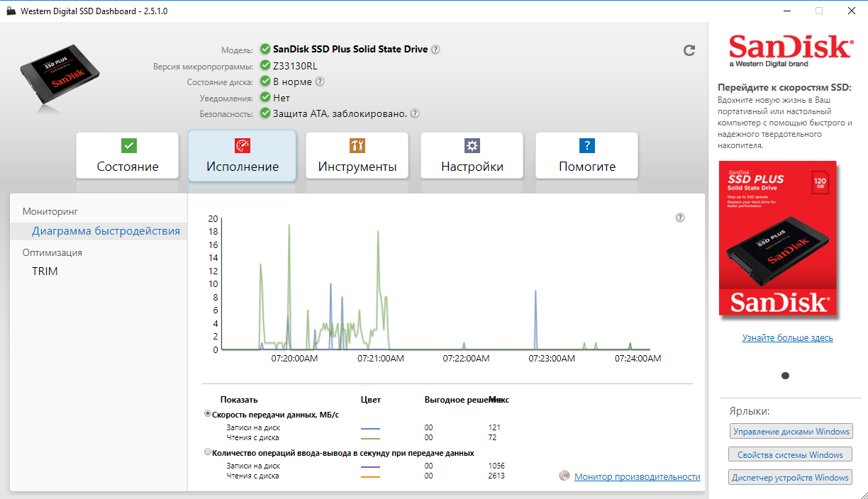Screen dimensions: 868x499
Task: Click the help icon above the performance chart
Action: pos(680,218)
